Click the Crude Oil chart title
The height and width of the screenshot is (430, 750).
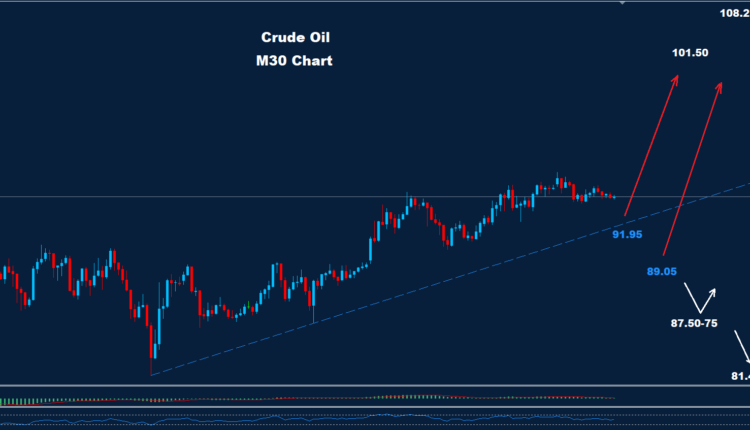295,38
